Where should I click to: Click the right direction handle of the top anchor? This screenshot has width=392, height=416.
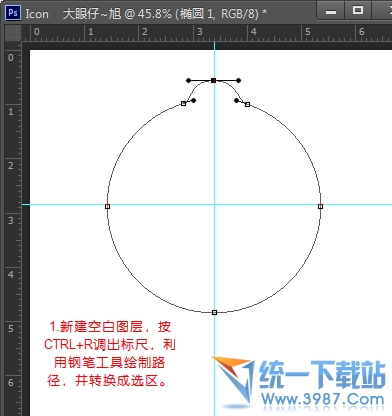(238, 80)
